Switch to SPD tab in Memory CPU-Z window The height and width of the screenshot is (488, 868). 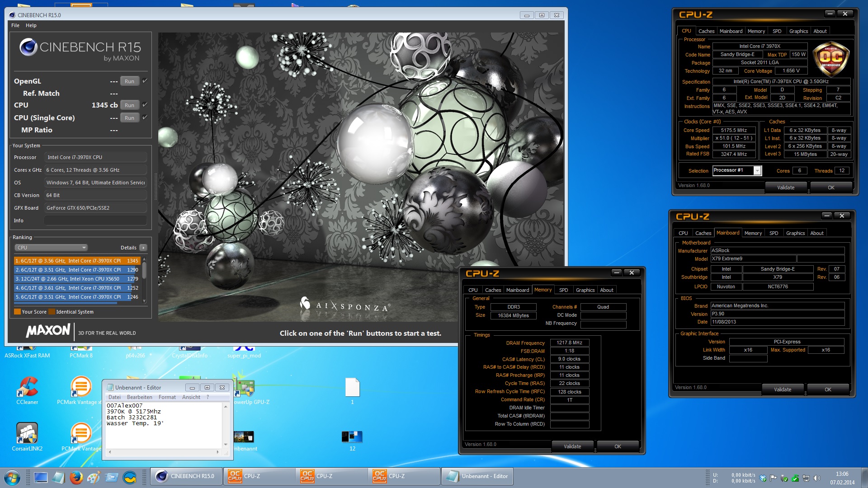pyautogui.click(x=563, y=290)
